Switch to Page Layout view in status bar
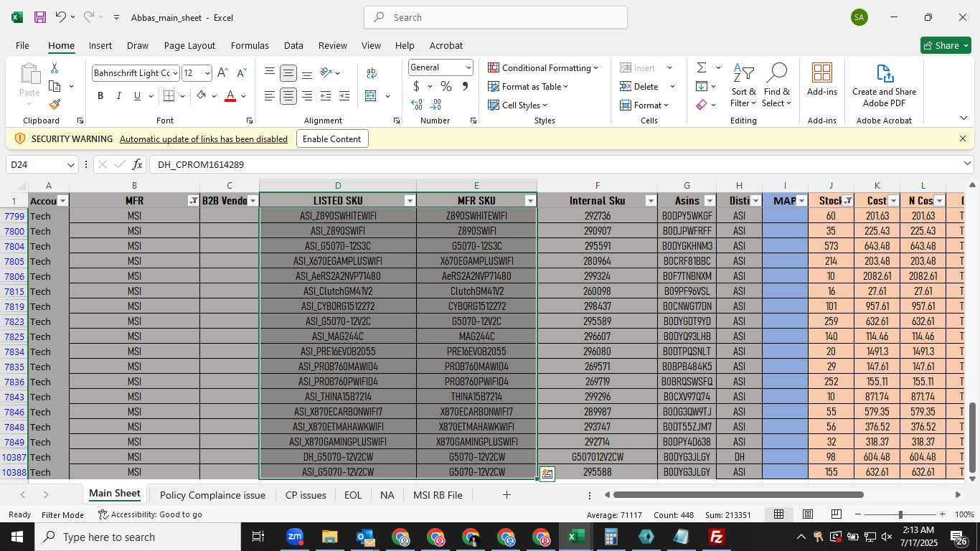 (808, 514)
